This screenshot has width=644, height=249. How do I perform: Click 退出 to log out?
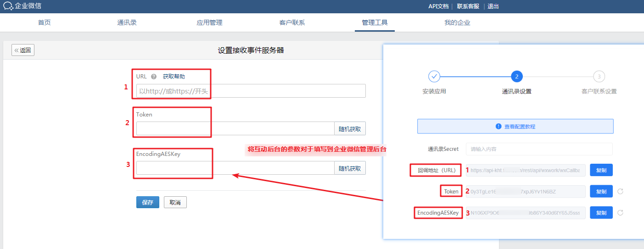[493, 6]
